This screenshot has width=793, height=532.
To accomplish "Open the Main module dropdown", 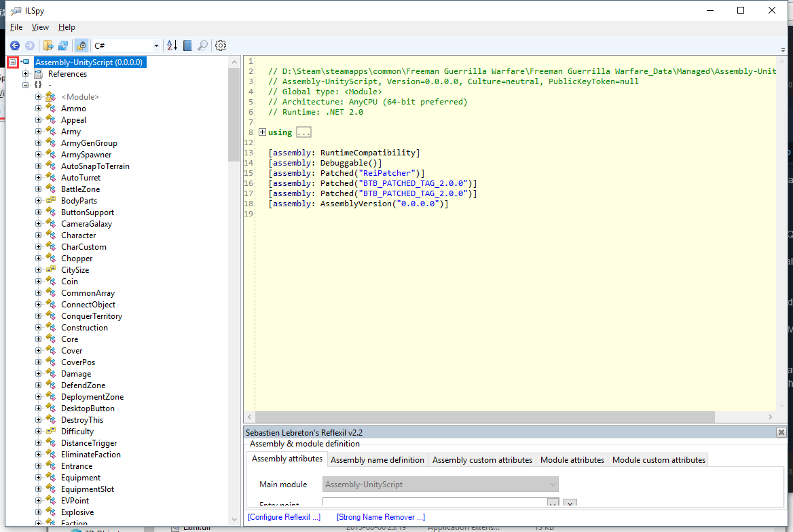I will click(440, 484).
